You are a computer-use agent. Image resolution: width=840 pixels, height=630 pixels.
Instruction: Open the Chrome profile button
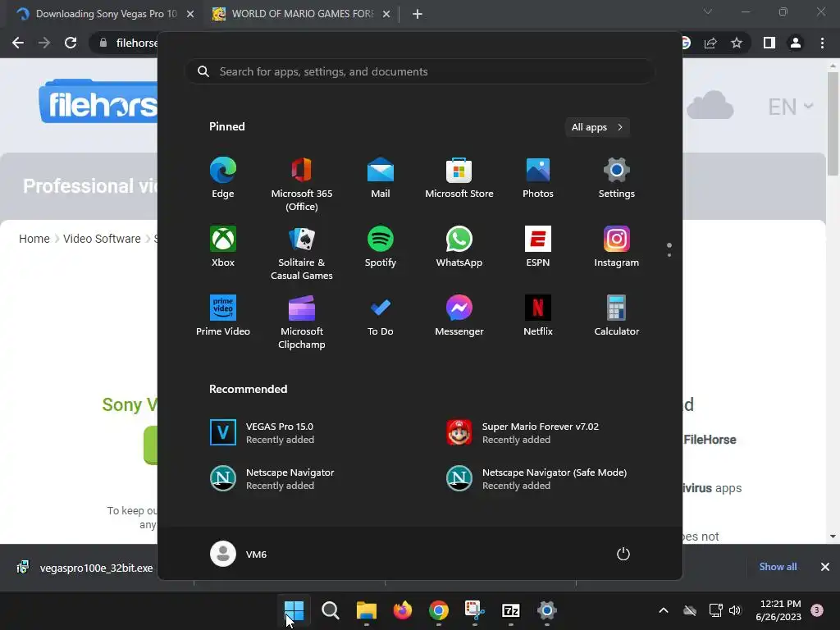(796, 43)
